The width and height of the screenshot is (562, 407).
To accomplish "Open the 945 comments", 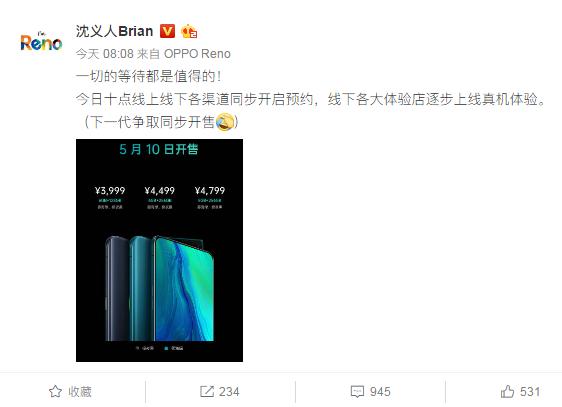I will pyautogui.click(x=380, y=392).
